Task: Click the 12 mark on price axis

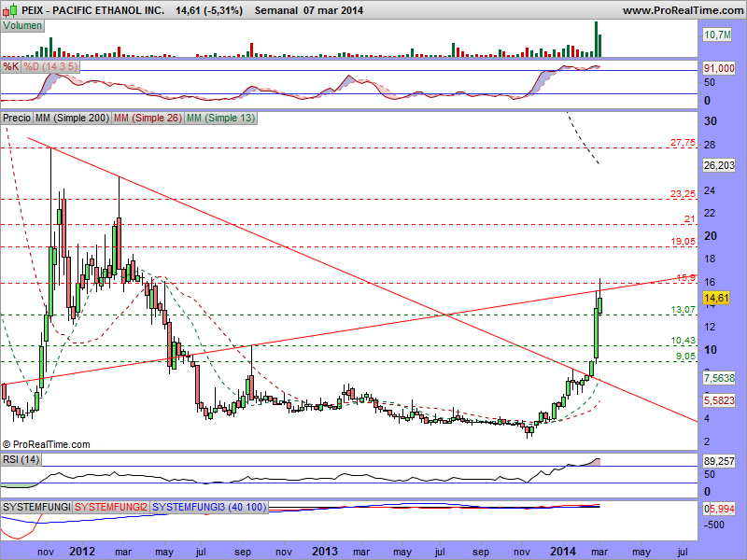Action: (x=710, y=327)
